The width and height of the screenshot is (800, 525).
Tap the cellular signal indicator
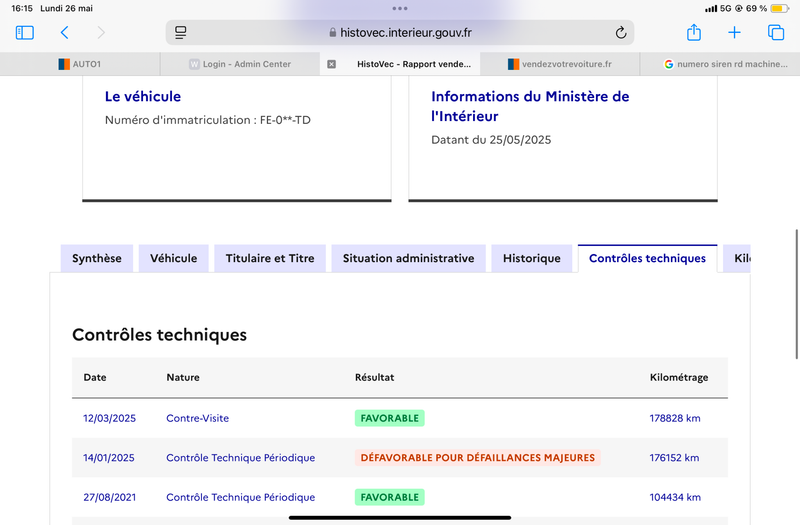pyautogui.click(x=710, y=9)
